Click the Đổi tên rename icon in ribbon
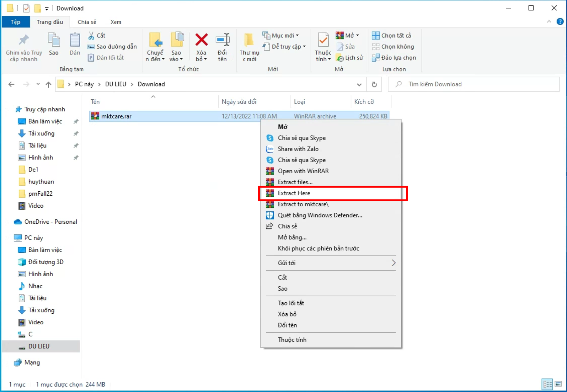567x392 pixels. [222, 40]
